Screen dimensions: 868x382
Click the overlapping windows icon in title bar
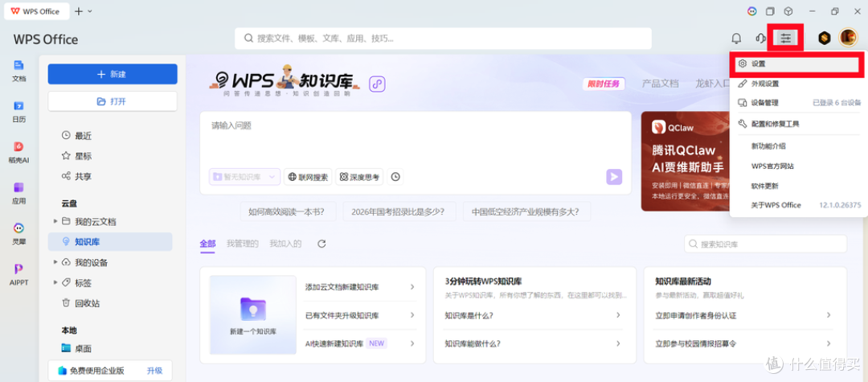pos(770,11)
